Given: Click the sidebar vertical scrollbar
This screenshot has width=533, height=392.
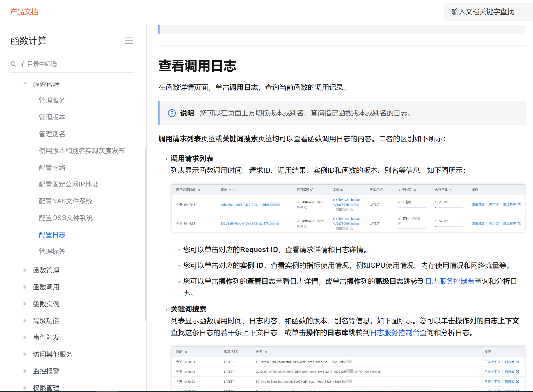Looking at the screenshot, I should point(145,234).
